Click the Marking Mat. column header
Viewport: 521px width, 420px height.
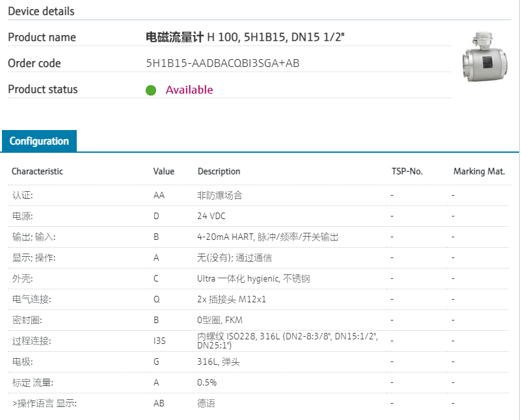479,172
